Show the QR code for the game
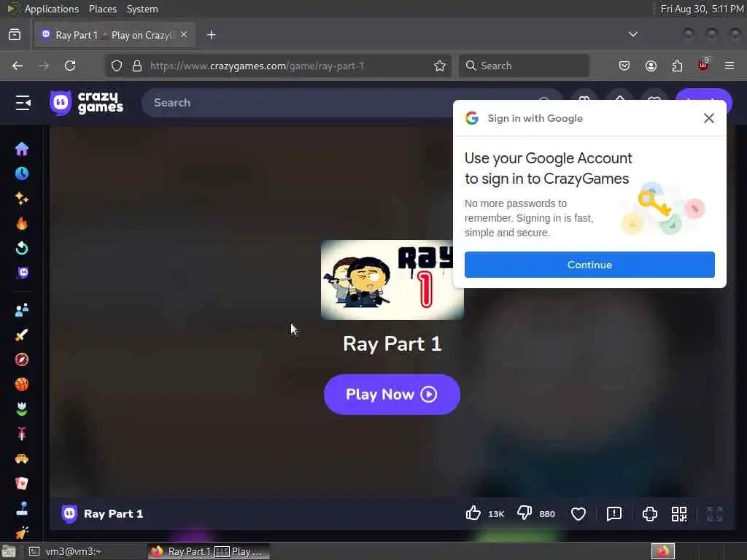This screenshot has height=560, width=747. point(679,514)
